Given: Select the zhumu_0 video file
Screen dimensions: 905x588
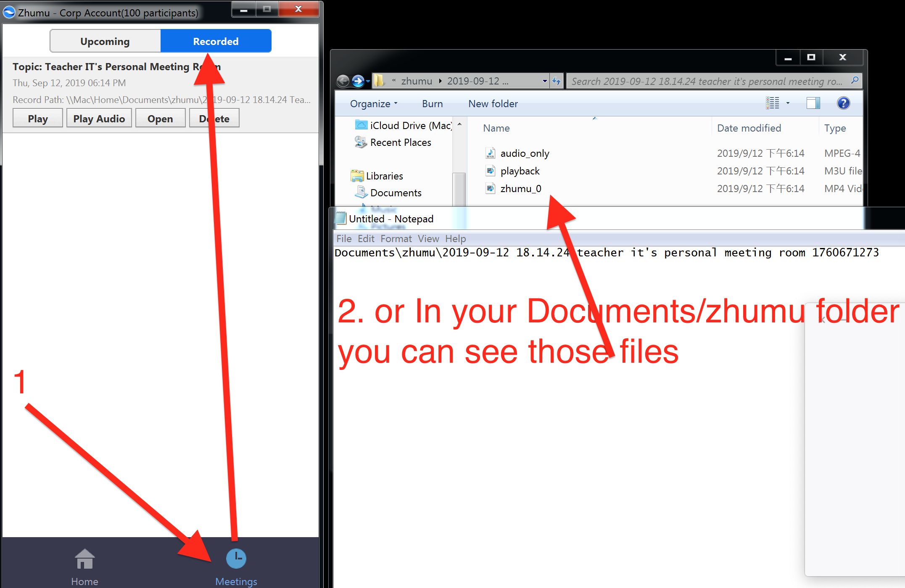Looking at the screenshot, I should point(520,189).
